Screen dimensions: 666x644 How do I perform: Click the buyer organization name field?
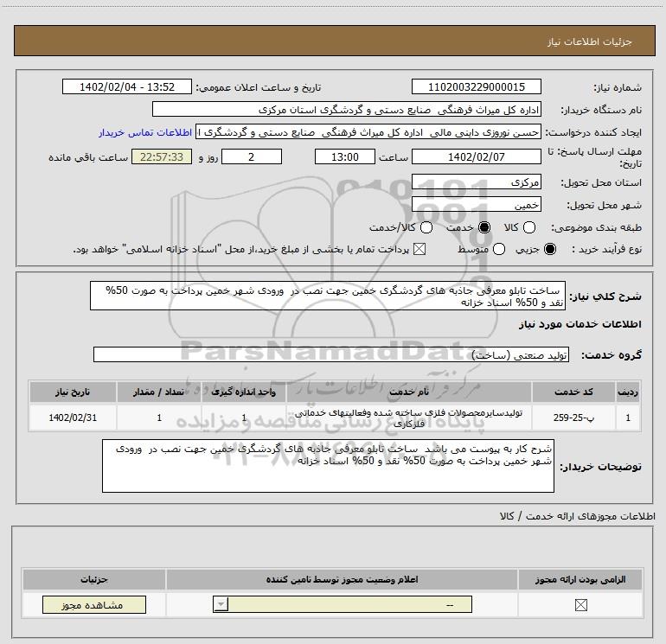(x=347, y=110)
